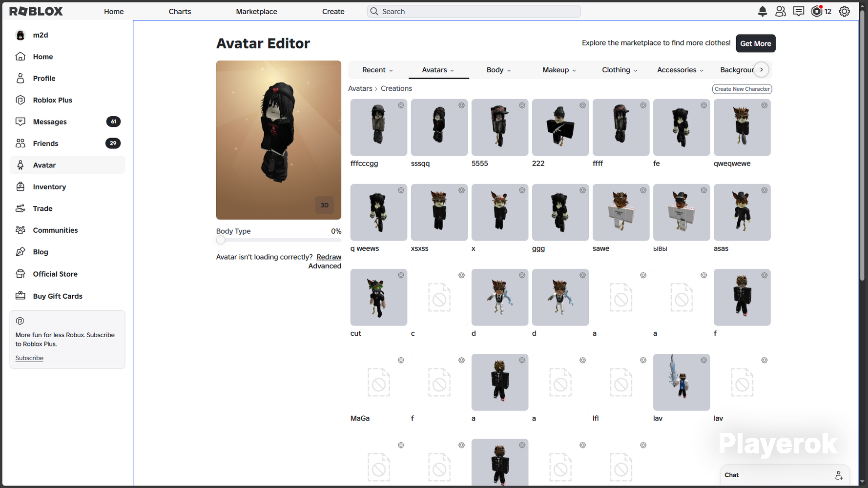Click the Communities sidebar icon
This screenshot has height=488, width=868.
21,230
